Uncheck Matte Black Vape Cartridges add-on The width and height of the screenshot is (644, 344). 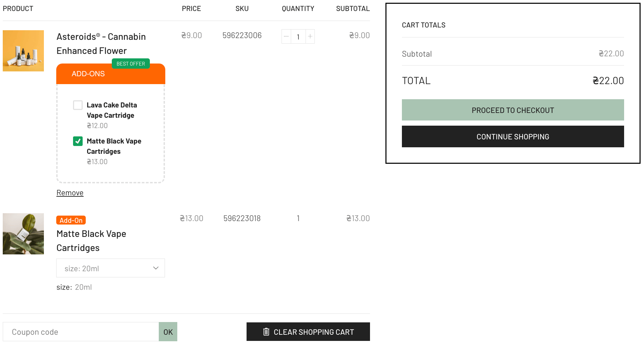point(78,141)
